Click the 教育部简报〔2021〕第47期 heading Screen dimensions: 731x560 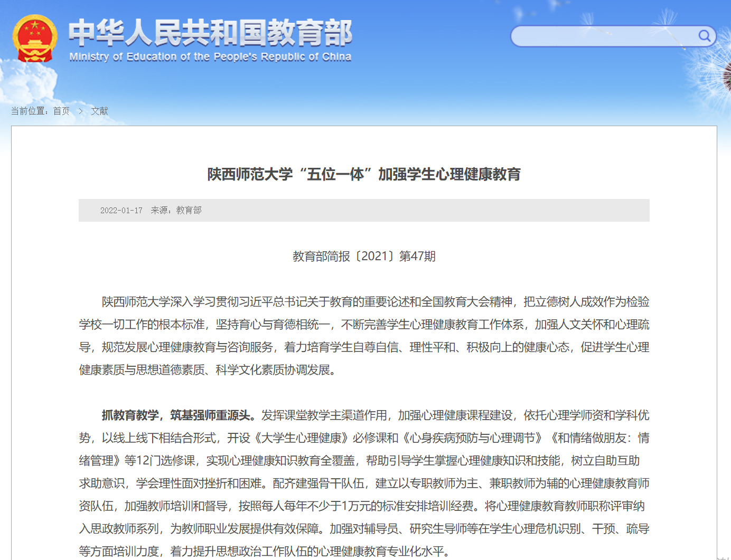click(x=364, y=257)
